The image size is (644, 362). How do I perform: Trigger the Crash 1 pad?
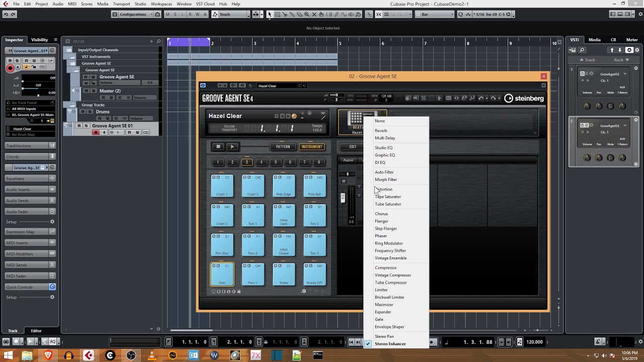pos(222,185)
